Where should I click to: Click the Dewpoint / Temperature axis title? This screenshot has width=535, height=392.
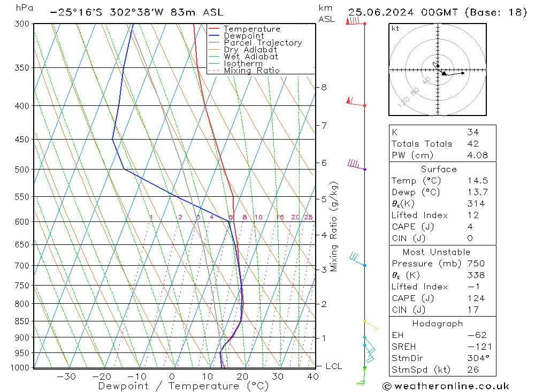coord(183,386)
